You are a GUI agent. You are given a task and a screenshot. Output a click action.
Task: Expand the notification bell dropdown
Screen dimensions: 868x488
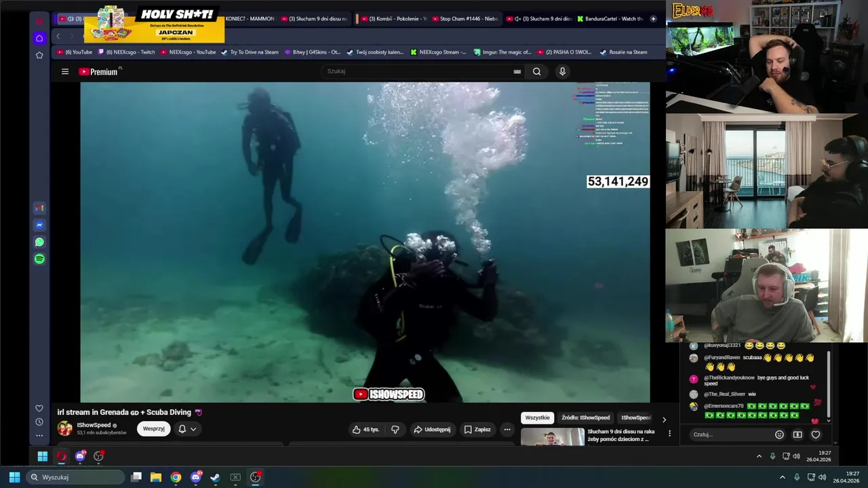pyautogui.click(x=187, y=428)
